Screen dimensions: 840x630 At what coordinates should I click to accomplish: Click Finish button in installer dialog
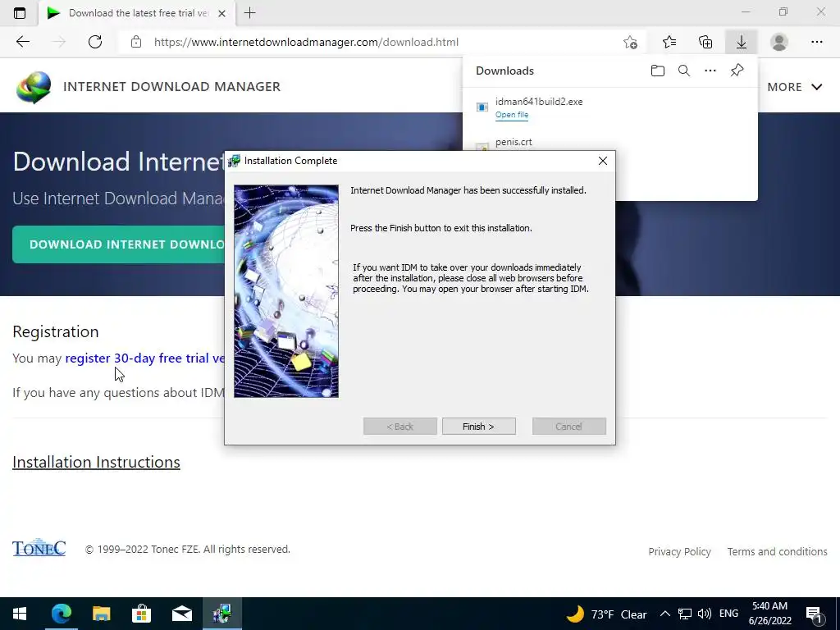pos(479,427)
